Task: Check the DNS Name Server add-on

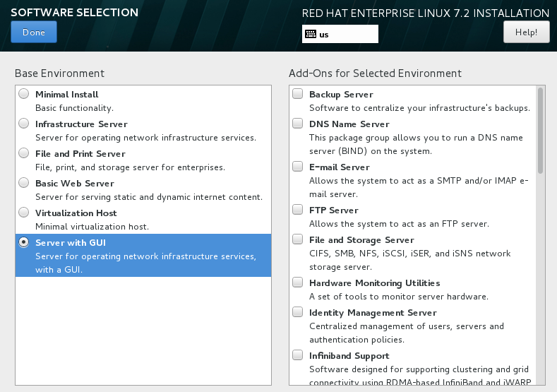Action: [x=298, y=124]
